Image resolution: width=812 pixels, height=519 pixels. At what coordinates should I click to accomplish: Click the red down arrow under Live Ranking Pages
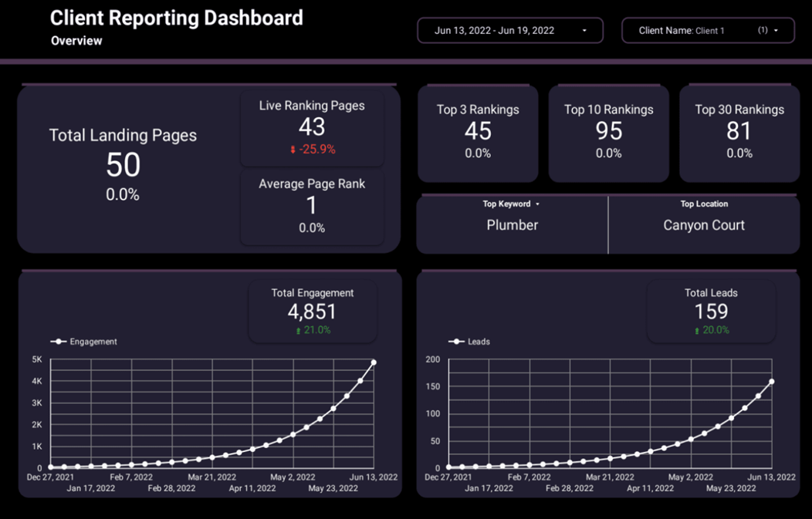[293, 150]
